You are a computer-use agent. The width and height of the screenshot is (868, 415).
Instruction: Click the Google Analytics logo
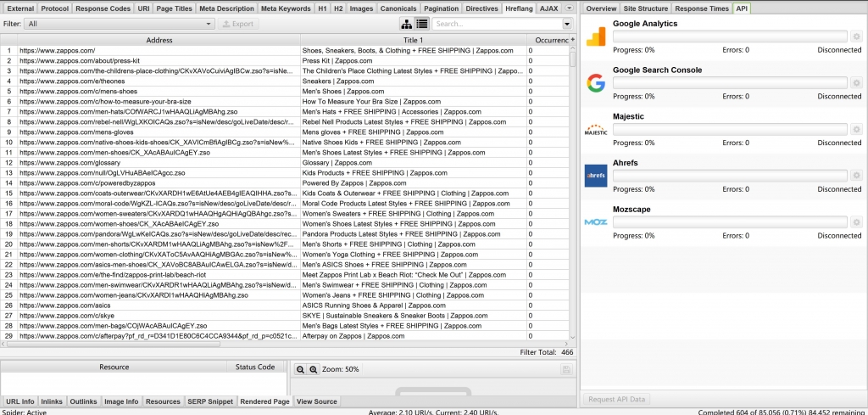(x=596, y=36)
